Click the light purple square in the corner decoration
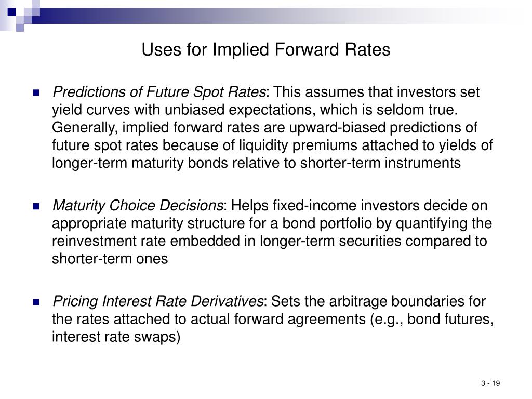532x399 pixels. pyautogui.click(x=20, y=28)
